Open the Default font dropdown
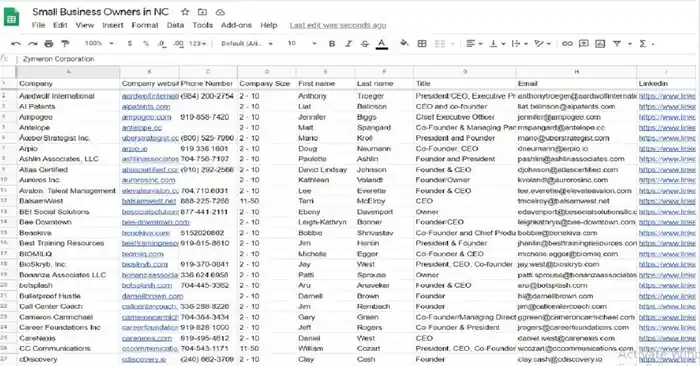Viewport: 700px width, 366px height. [x=247, y=44]
